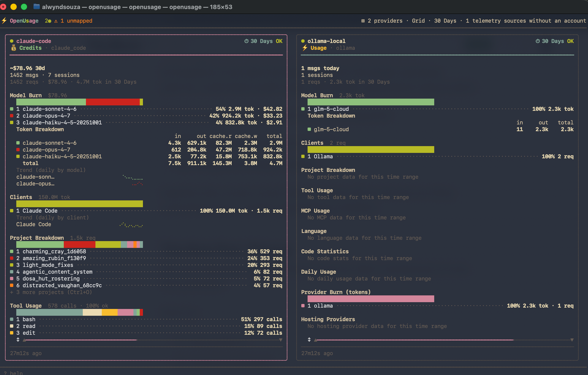Select the ollama-local provider title
Screen dimensions: 588x375
[x=326, y=41]
